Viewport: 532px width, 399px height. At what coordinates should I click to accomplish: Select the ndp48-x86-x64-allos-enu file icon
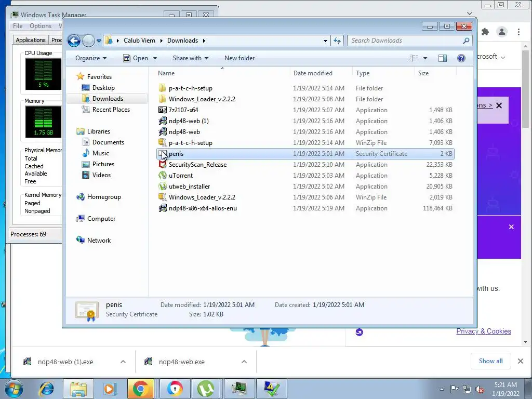[x=163, y=208]
